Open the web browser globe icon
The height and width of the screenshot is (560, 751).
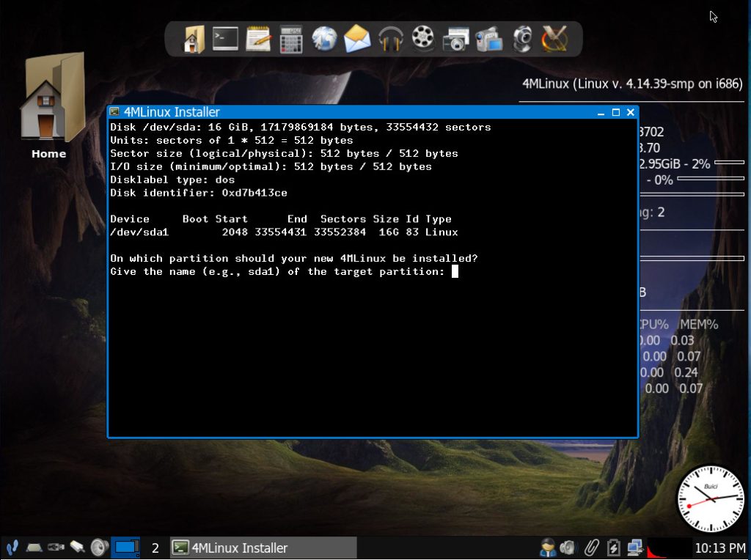(x=324, y=39)
